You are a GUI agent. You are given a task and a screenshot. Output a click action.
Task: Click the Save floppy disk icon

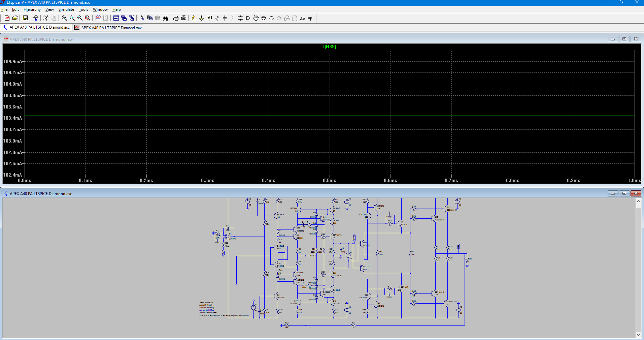coord(25,18)
